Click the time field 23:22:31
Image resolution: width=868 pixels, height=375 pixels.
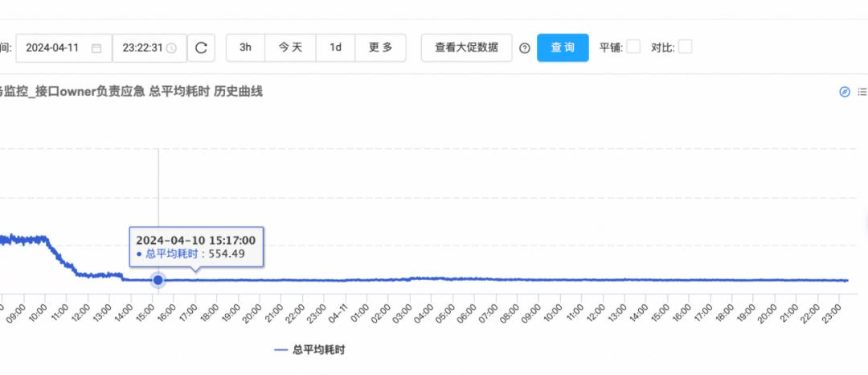(x=149, y=48)
